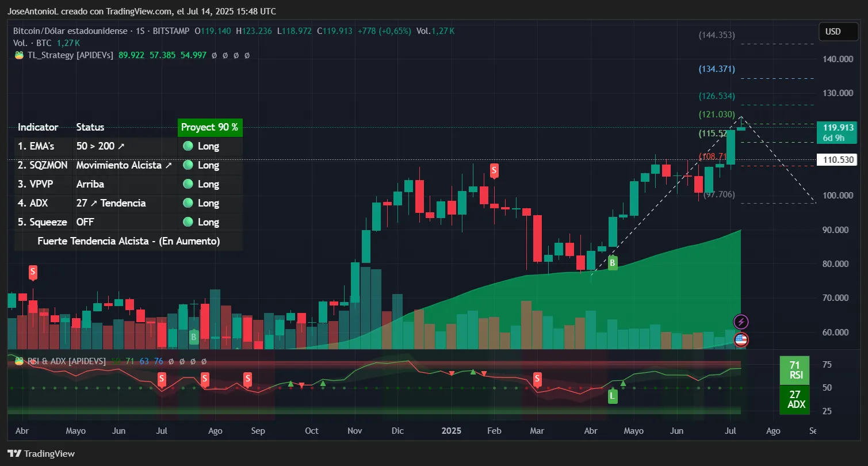Select the red S sell signal marker near December
Viewport: 868px width, 466px height.
[x=494, y=170]
